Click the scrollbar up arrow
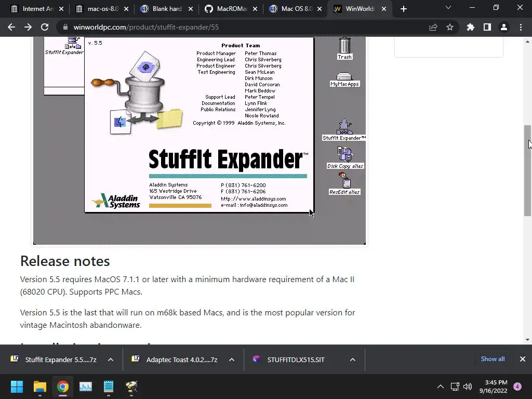Screen dimensions: 532x399 [527, 42]
